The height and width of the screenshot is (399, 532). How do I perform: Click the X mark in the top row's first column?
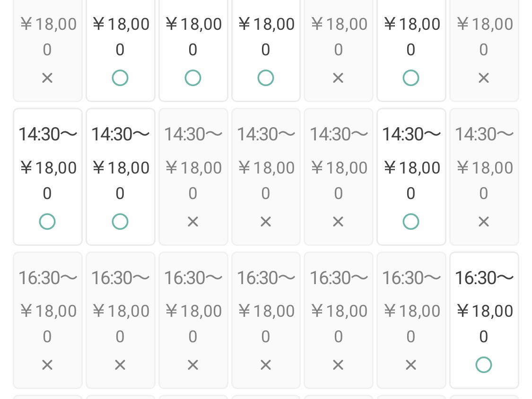click(x=47, y=78)
